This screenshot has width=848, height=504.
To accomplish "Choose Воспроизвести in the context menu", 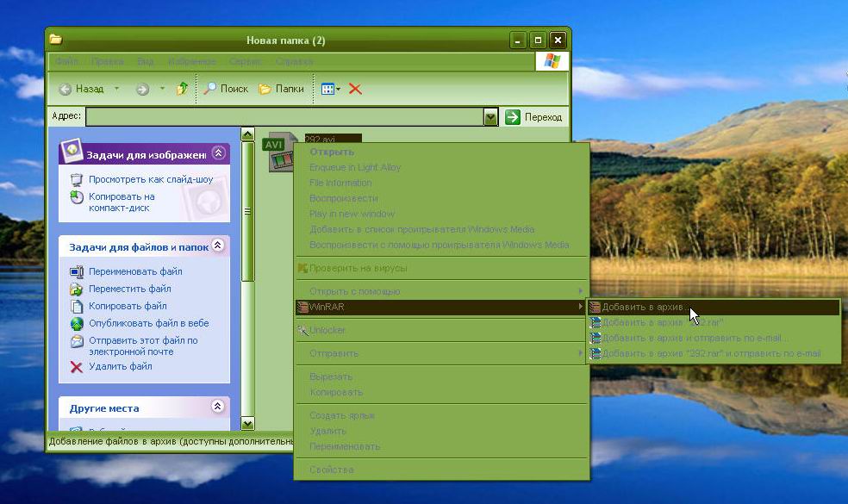I will 441,198.
